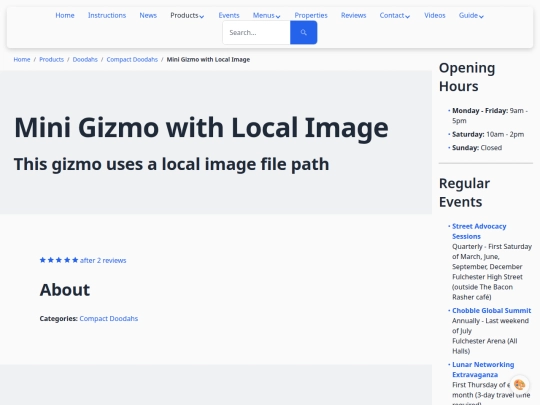This screenshot has height=405, width=540.
Task: Click the five-star rating icons
Action: click(59, 260)
